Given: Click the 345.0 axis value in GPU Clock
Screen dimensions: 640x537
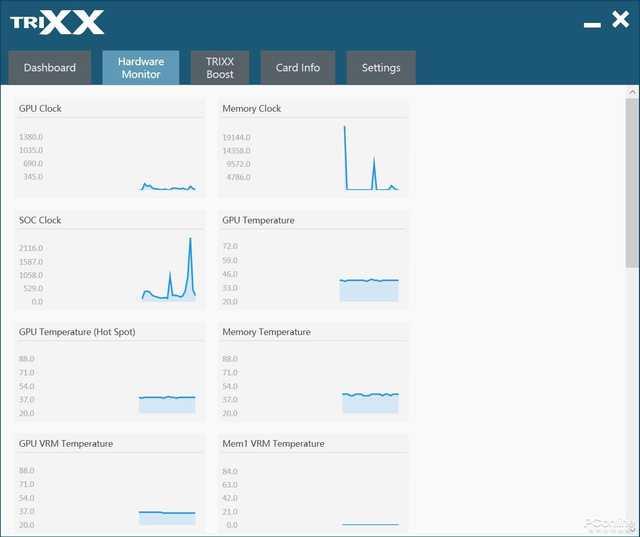Looking at the screenshot, I should 33,177.
